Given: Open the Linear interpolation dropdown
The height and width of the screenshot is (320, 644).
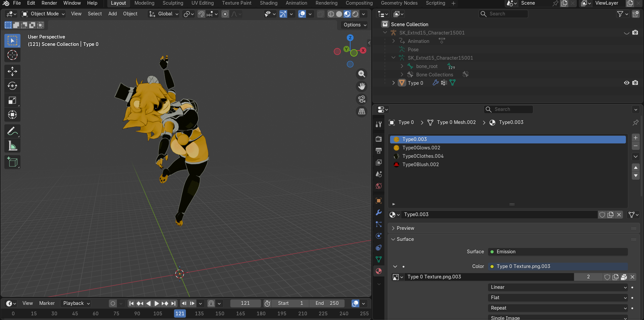Looking at the screenshot, I should point(558,287).
